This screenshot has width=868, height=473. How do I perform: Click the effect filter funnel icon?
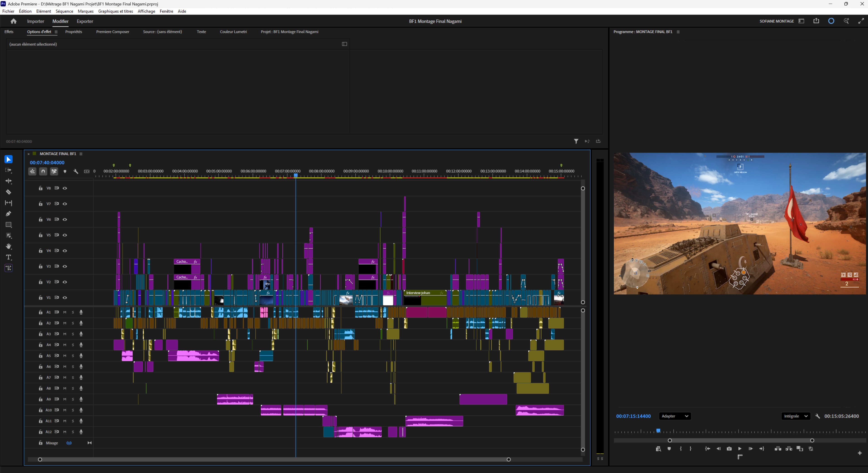[x=576, y=141]
